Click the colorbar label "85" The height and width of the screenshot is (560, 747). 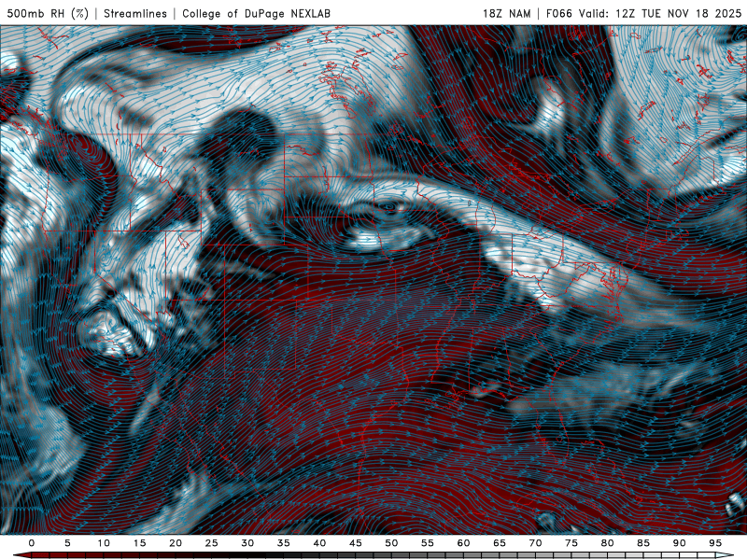click(643, 543)
